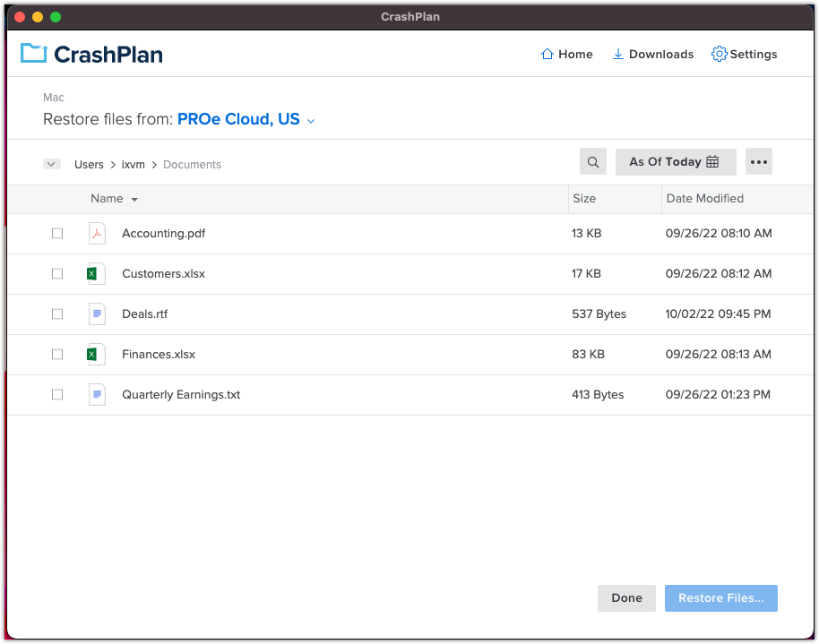Click the 09/26/22 08:13 AM date

tap(718, 354)
